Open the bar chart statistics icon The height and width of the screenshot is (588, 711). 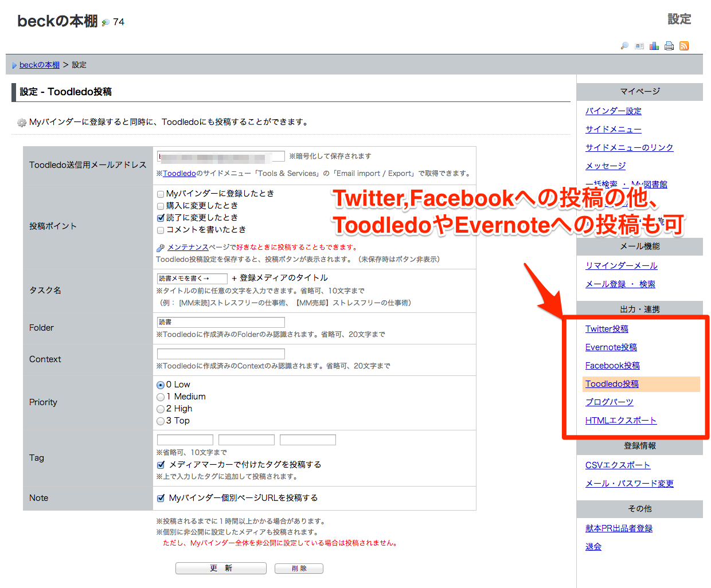point(654,46)
